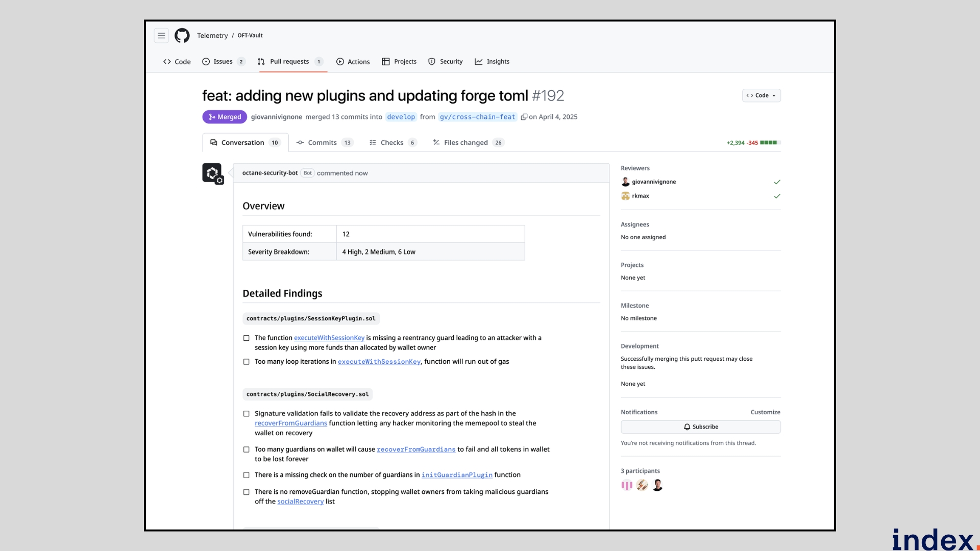Open the initGuardianPlugin link
Viewport: 980px width, 551px height.
point(457,475)
